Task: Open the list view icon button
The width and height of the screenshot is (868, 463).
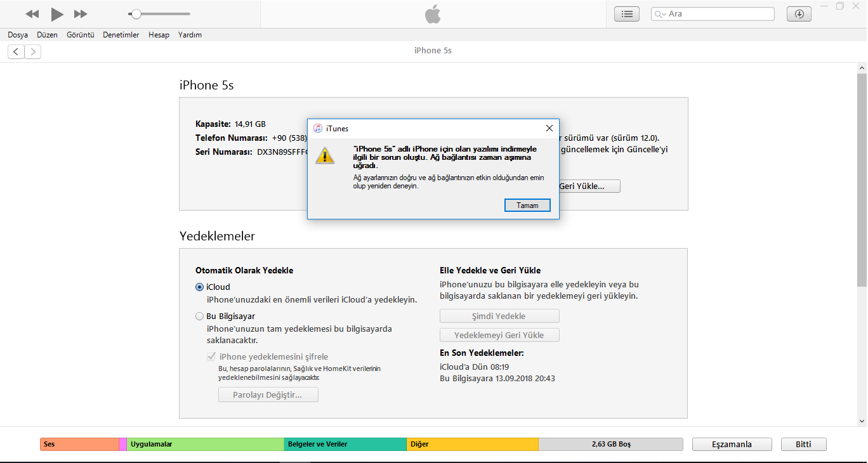Action: [x=627, y=14]
